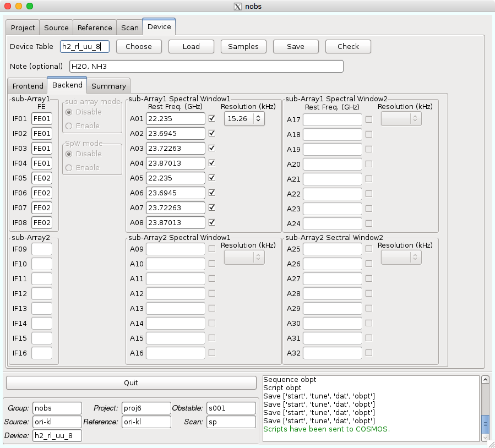The image size is (495, 448).
Task: Open sub-Array1 Spectral Window2 resolution dropdown
Action: (x=401, y=119)
